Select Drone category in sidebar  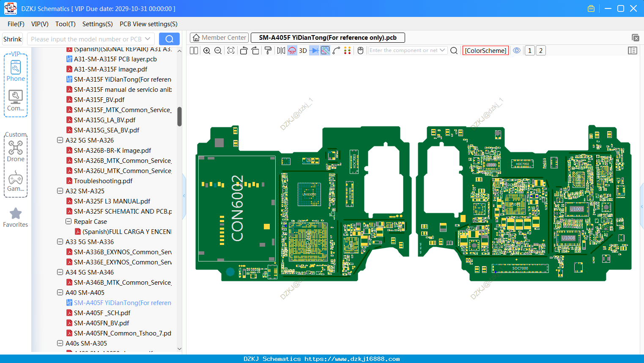pos(16,151)
